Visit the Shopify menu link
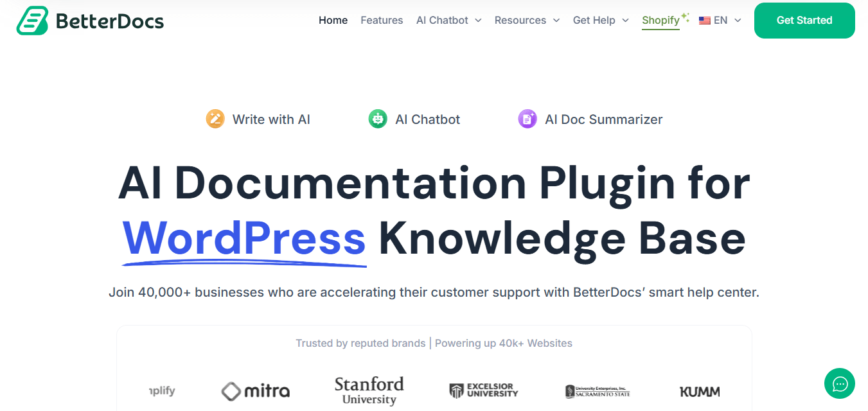Viewport: 868px width, 411px height. coord(660,21)
